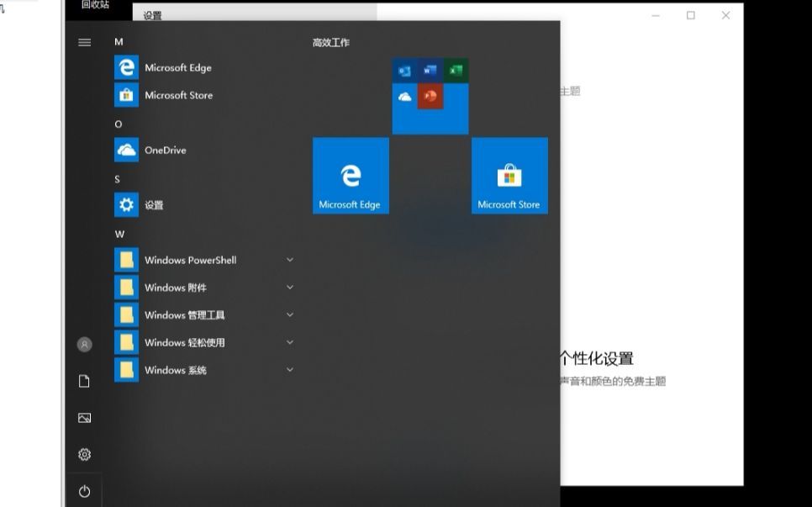812x507 pixels.
Task: Open the OneDrive tile in the Office group
Action: [x=404, y=97]
